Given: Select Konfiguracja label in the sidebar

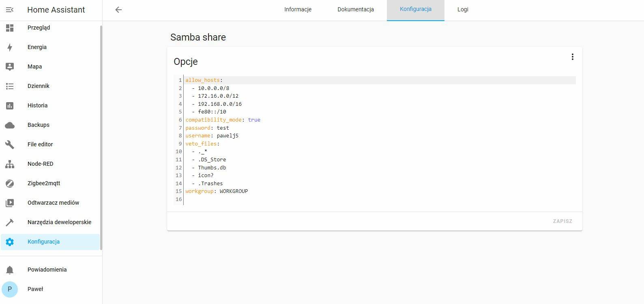Looking at the screenshot, I should (43, 242).
